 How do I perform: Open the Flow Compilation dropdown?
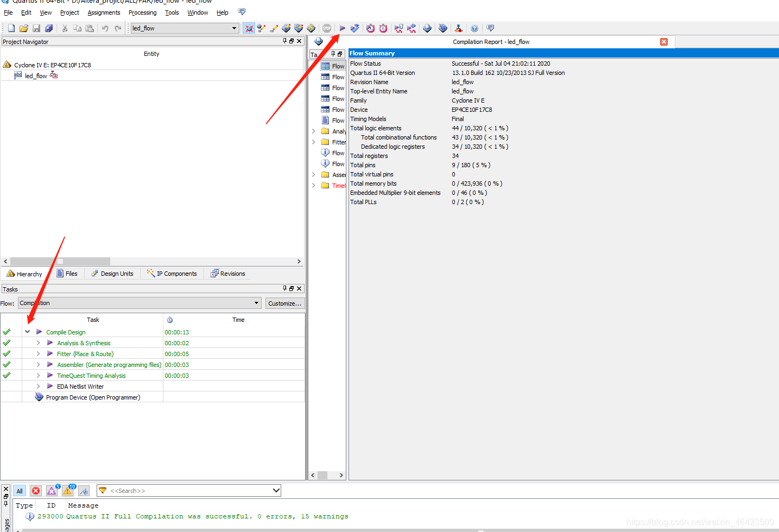coord(140,303)
